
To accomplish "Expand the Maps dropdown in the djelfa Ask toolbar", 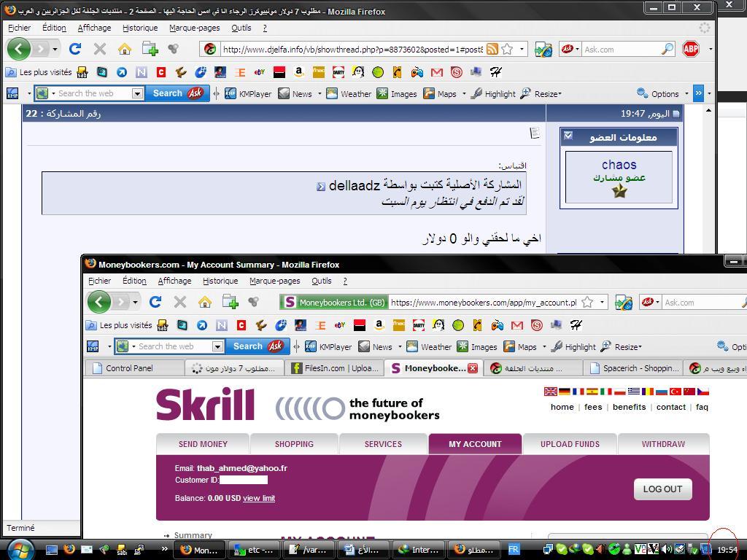I will click(464, 94).
